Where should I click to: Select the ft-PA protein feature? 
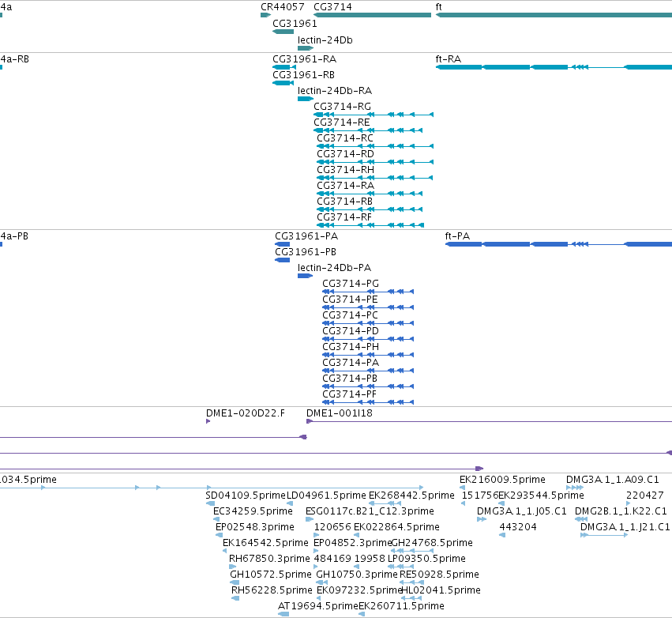click(558, 244)
